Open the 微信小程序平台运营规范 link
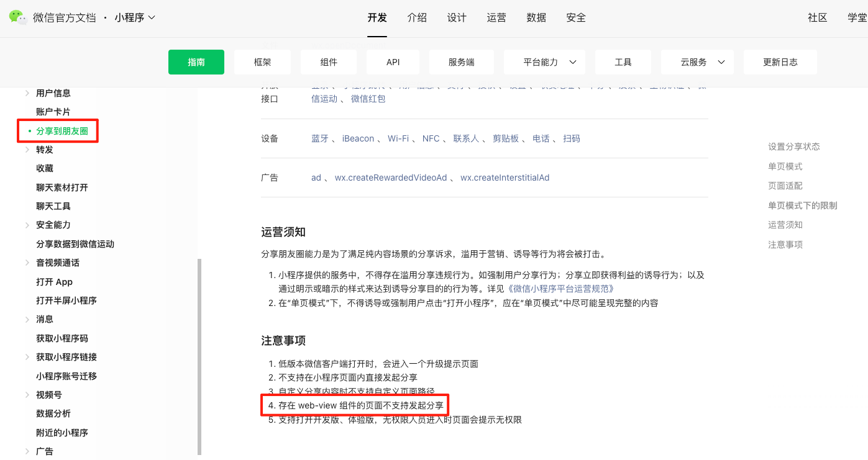The image size is (868, 460). pyautogui.click(x=560, y=289)
